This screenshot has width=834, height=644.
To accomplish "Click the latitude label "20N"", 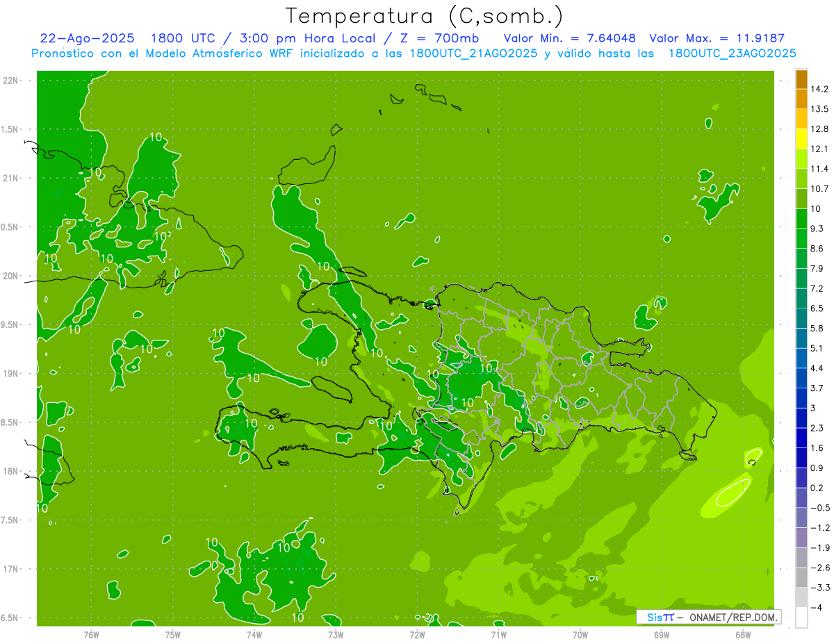I will 10,276.
